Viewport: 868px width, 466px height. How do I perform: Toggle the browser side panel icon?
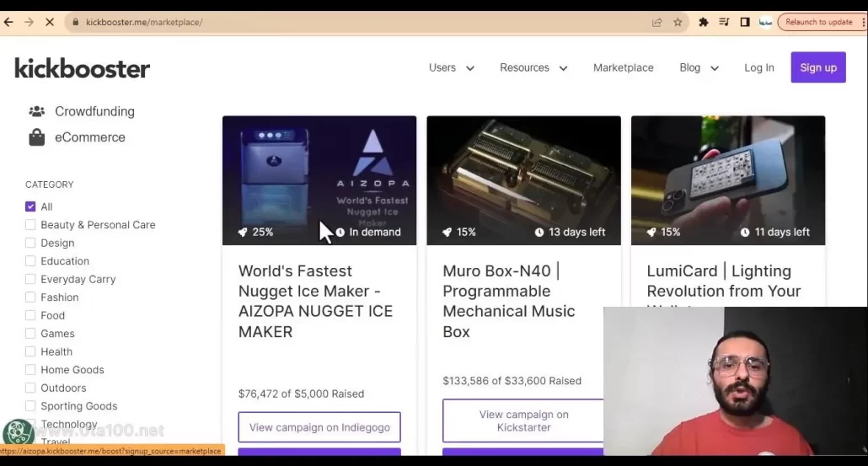[745, 23]
